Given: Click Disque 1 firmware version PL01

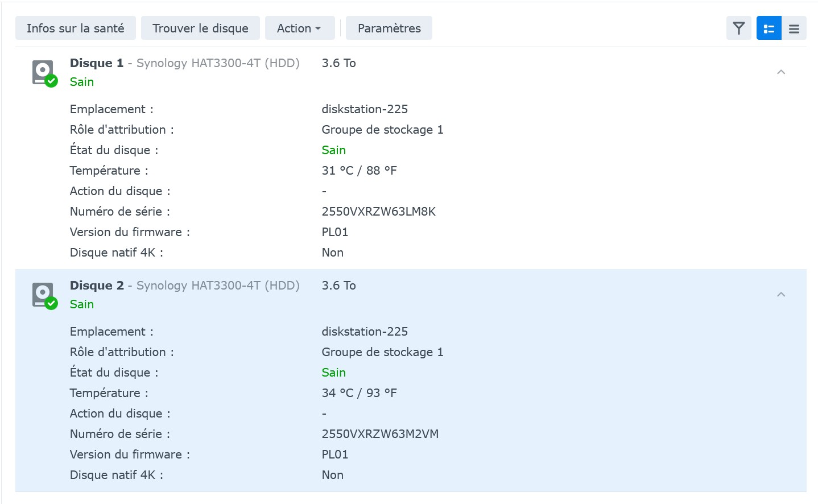Looking at the screenshot, I should 335,232.
